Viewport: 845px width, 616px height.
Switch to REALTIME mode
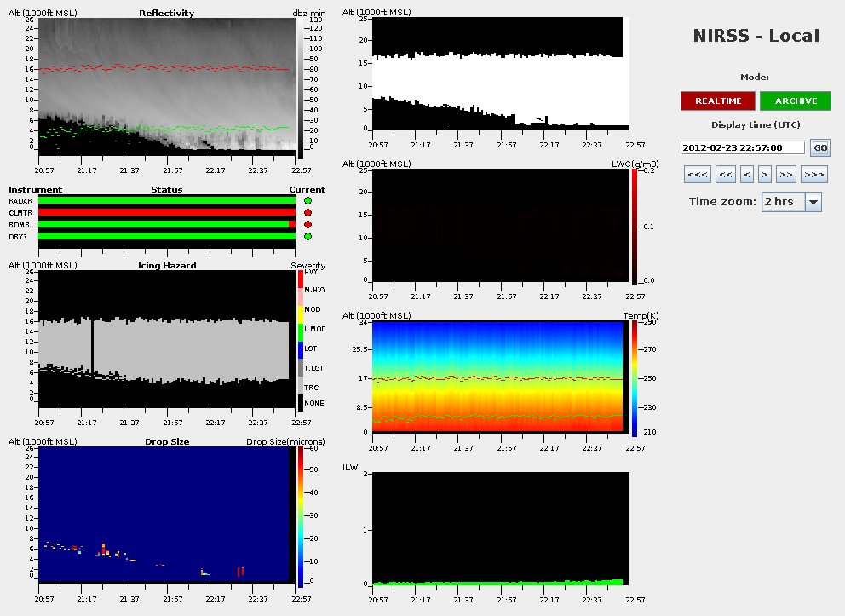pos(717,101)
